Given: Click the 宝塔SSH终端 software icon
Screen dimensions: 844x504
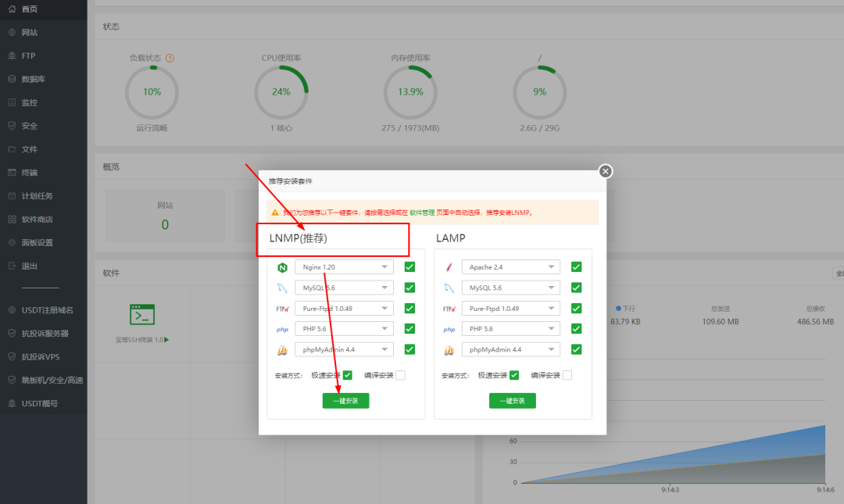Looking at the screenshot, I should coord(142,314).
